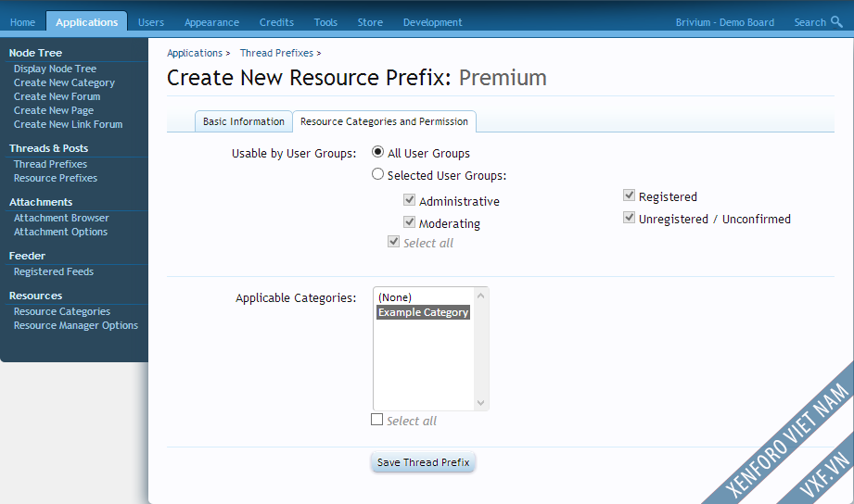Open Display Node Tree in sidebar
854x504 pixels.
point(55,69)
